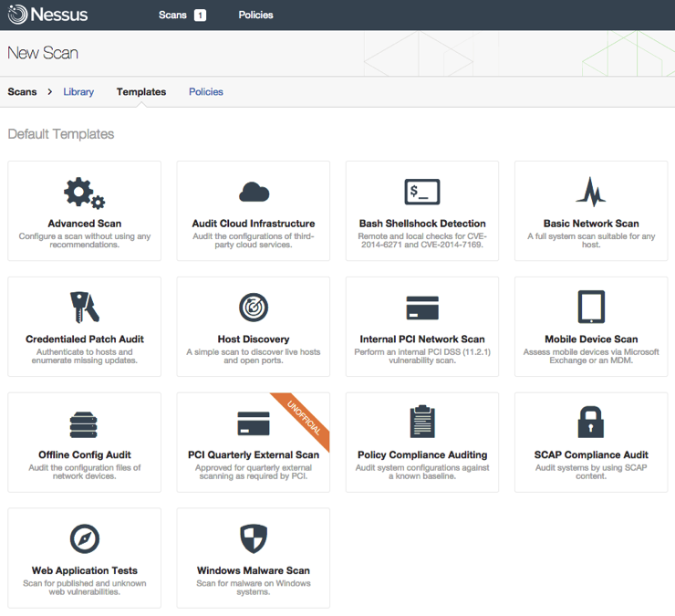The image size is (675, 616).
Task: Open Policies in the top navigation bar
Action: click(x=255, y=16)
